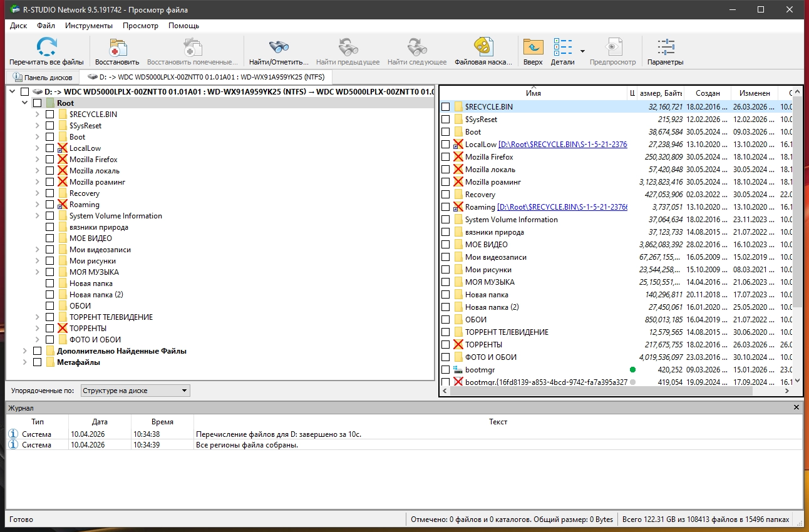Follow the Roaming recycle bin path link
Viewport: 809px width, 532px height.
coord(562,207)
